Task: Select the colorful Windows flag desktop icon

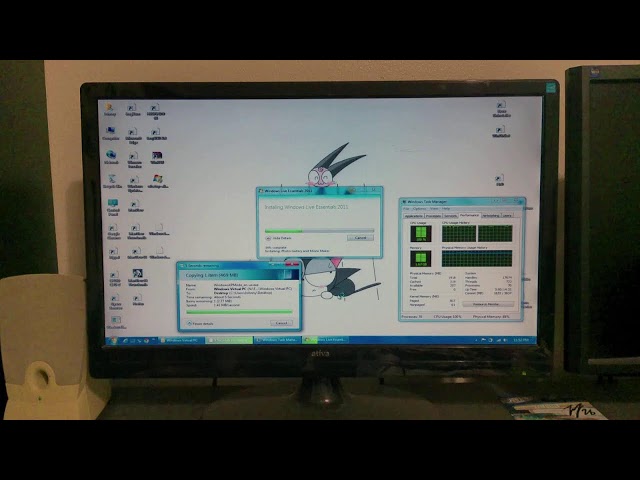Action: pyautogui.click(x=158, y=181)
